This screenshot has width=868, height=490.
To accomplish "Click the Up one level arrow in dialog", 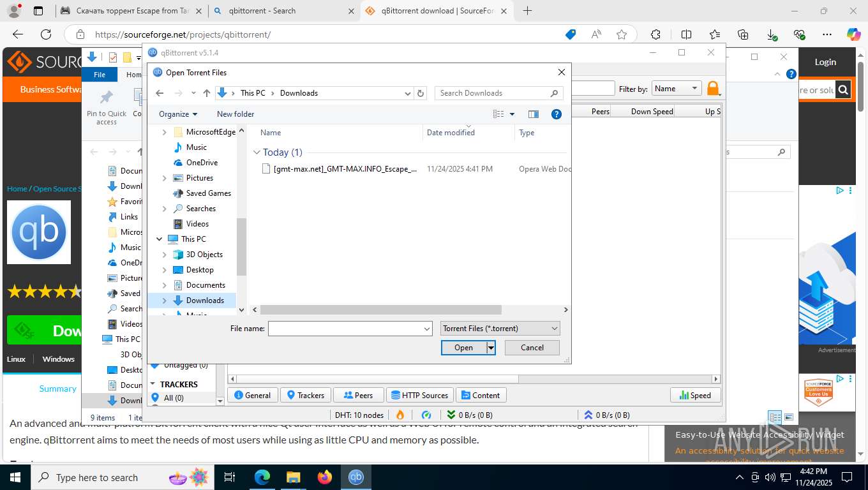I will click(x=207, y=93).
